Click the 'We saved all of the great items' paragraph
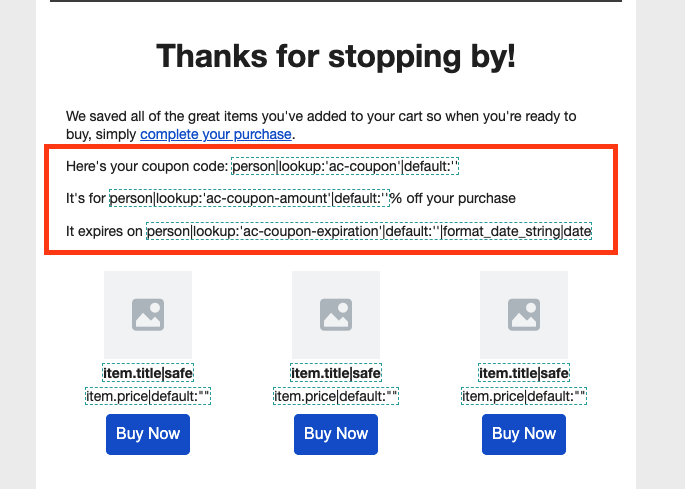The width and height of the screenshot is (685, 489). coord(321,125)
